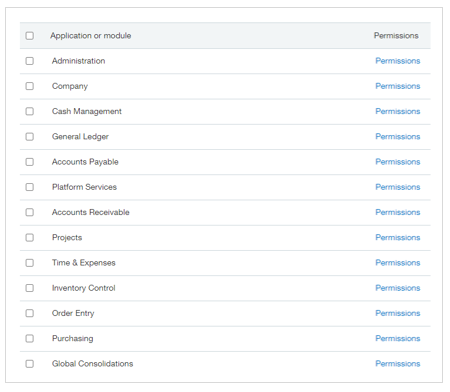Open Permissions for Global Consolidations
The height and width of the screenshot is (392, 450).
[398, 364]
